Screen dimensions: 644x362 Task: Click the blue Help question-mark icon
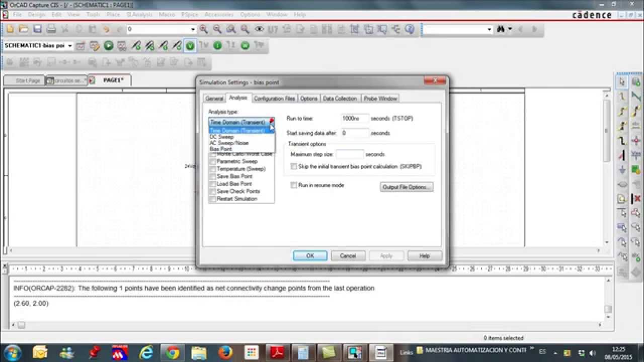click(x=409, y=30)
